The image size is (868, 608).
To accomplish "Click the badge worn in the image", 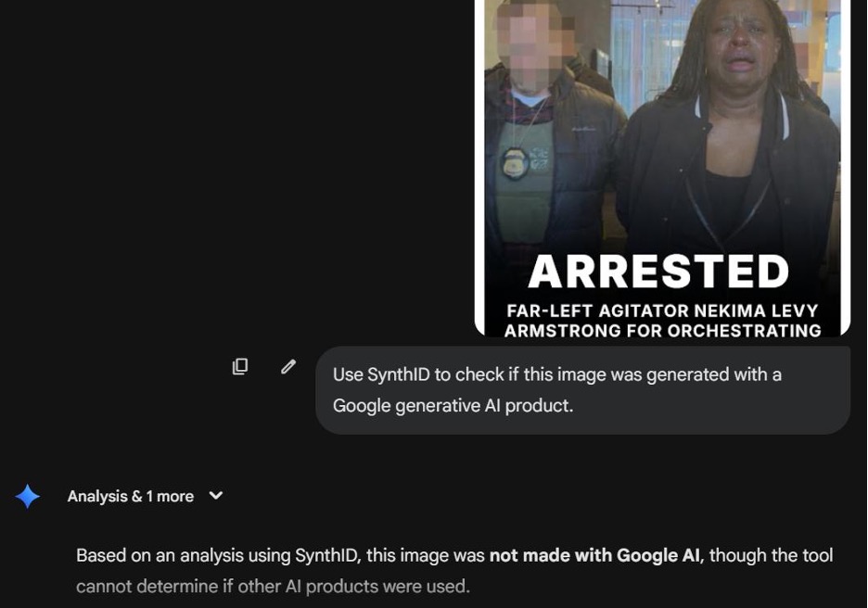I will click(x=514, y=164).
